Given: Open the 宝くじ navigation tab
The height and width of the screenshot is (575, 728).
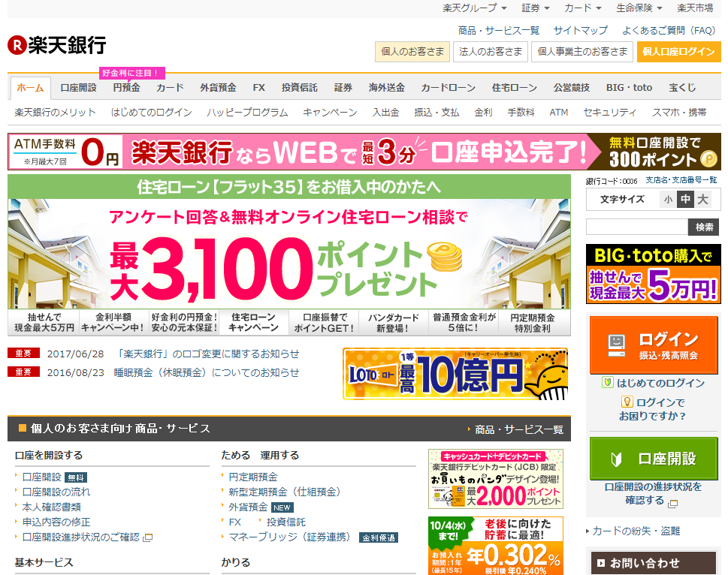Looking at the screenshot, I should pos(682,88).
